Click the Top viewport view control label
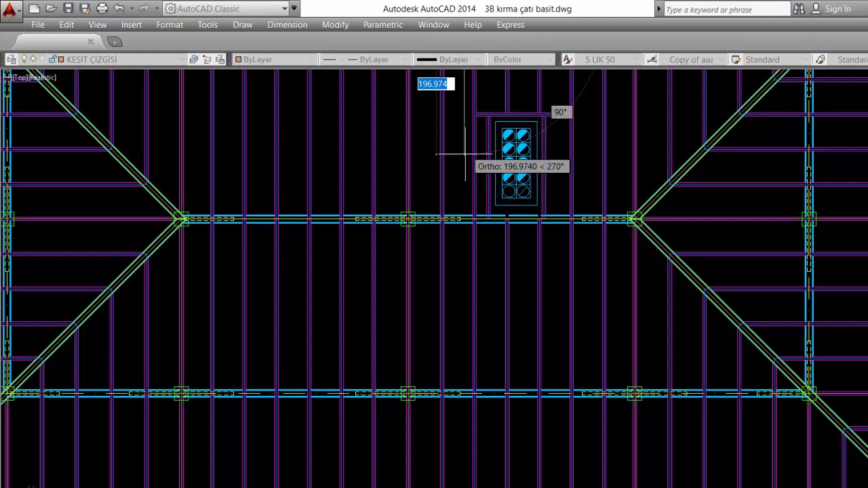 tap(20, 77)
